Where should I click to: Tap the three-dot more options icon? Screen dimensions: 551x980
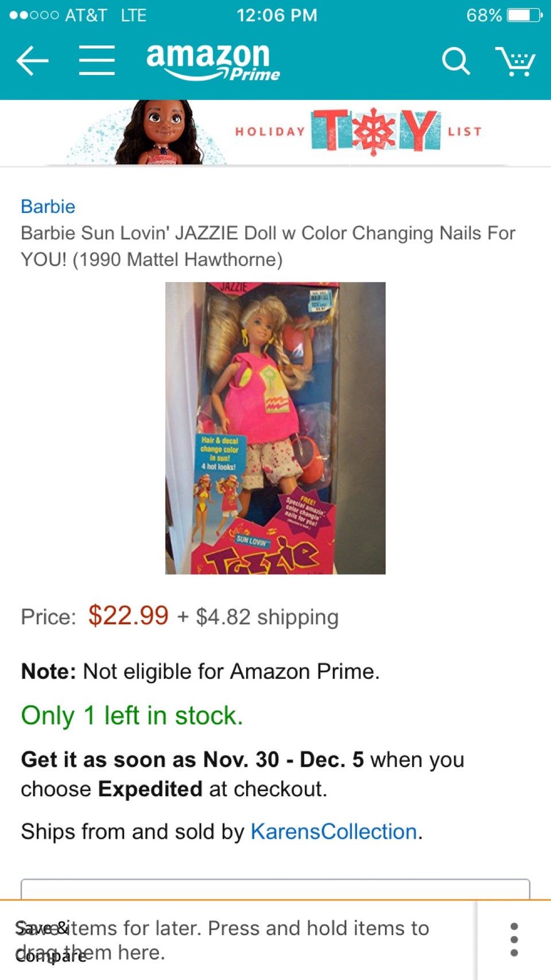[x=514, y=940]
